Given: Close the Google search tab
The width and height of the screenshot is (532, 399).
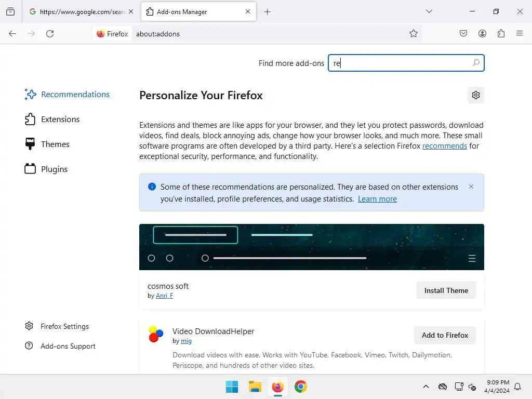Looking at the screenshot, I should tap(131, 11).
